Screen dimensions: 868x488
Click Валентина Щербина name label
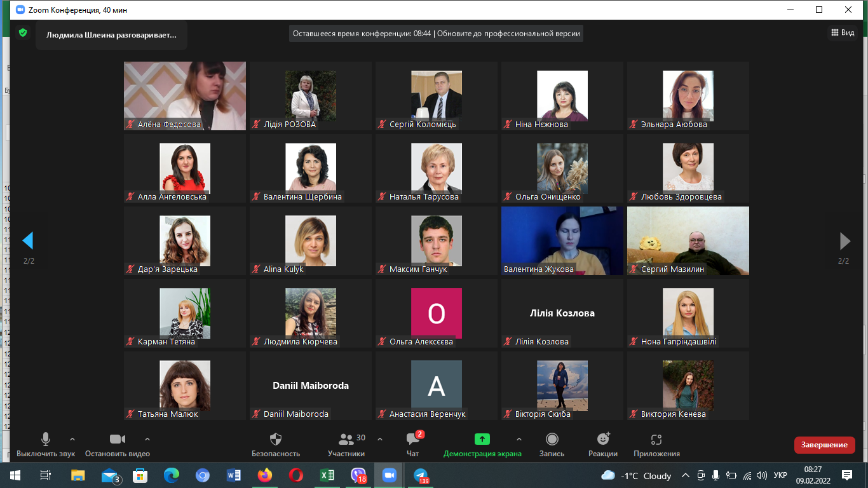[x=302, y=197]
